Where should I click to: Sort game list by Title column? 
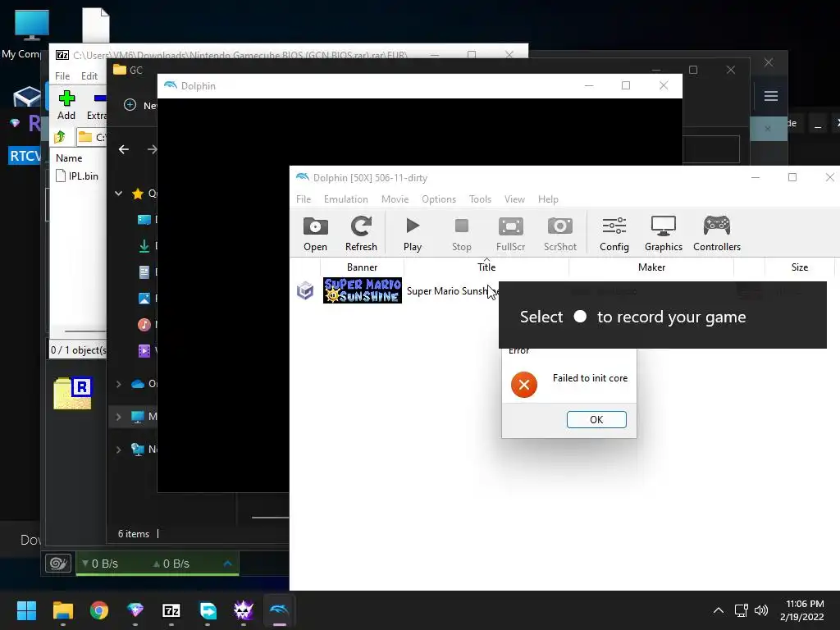pyautogui.click(x=486, y=267)
